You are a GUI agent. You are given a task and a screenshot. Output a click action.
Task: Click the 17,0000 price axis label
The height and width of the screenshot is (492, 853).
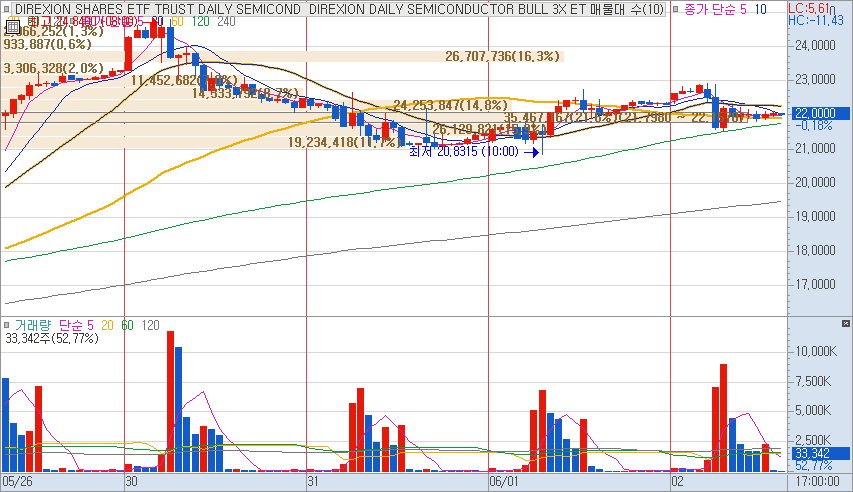click(x=815, y=284)
